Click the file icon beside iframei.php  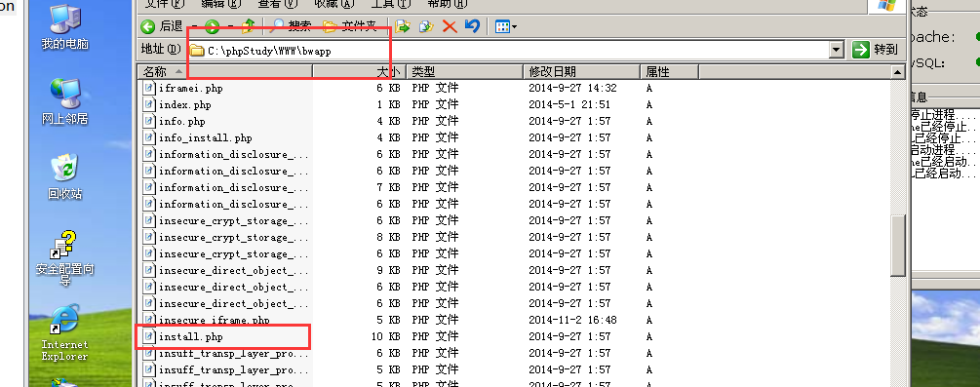pos(149,88)
